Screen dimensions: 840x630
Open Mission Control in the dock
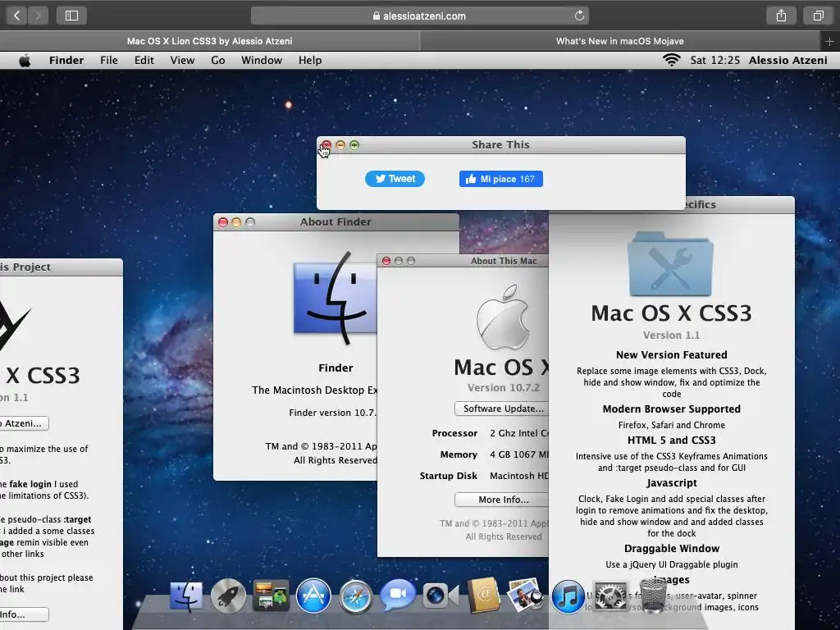pos(271,596)
